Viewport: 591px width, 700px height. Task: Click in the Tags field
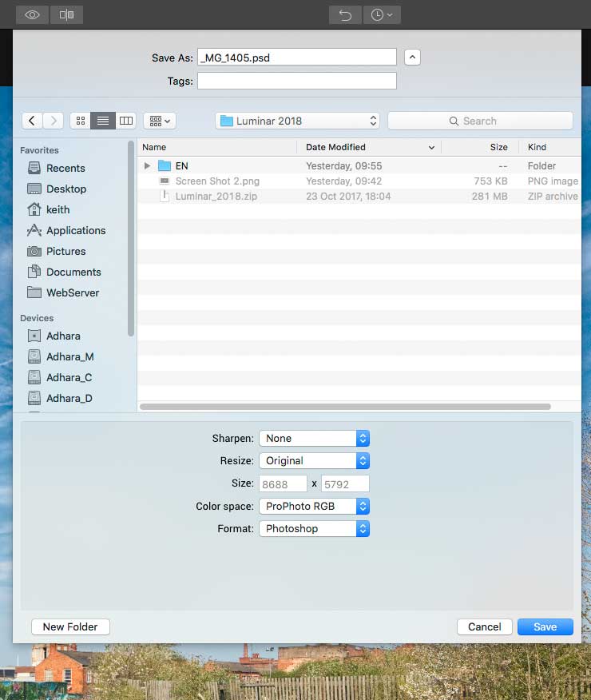(x=297, y=81)
